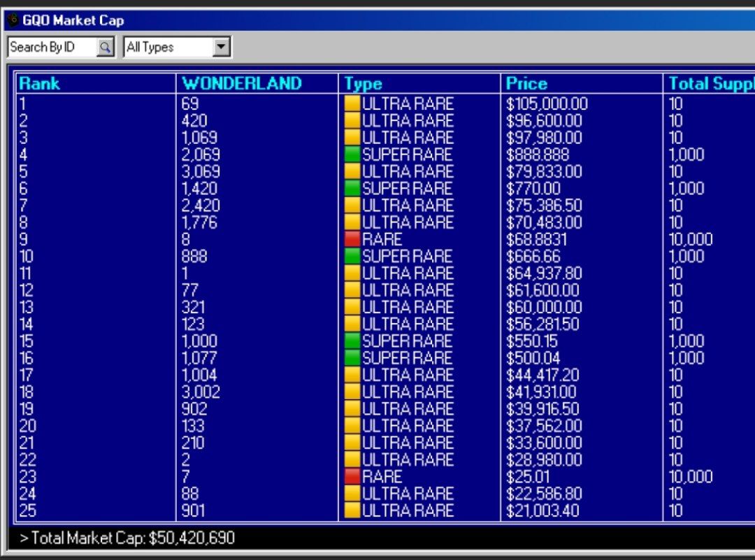This screenshot has width=755, height=560.
Task: Select price $105,000.00
Action: (x=547, y=104)
